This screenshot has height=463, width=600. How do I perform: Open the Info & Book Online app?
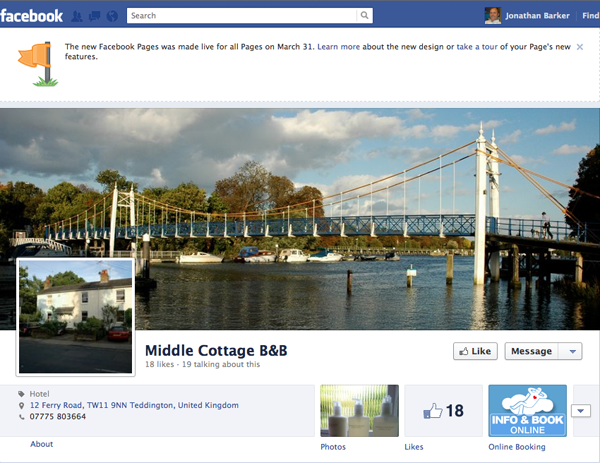click(x=527, y=411)
